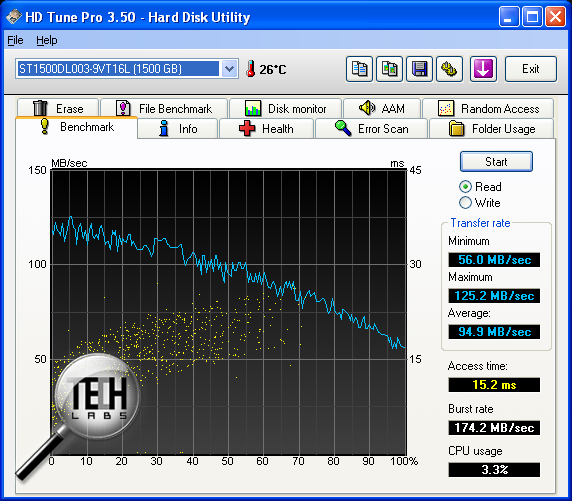Switch to the Info tab
The image size is (572, 501).
coord(178,128)
